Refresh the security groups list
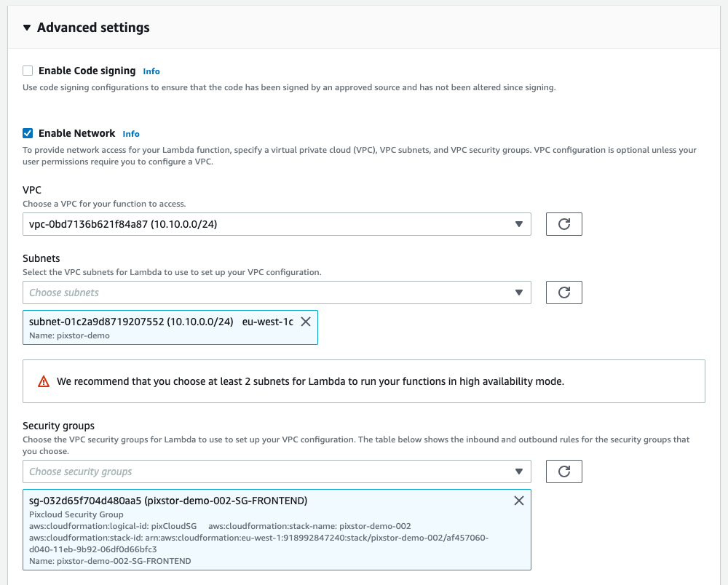 pyautogui.click(x=564, y=471)
